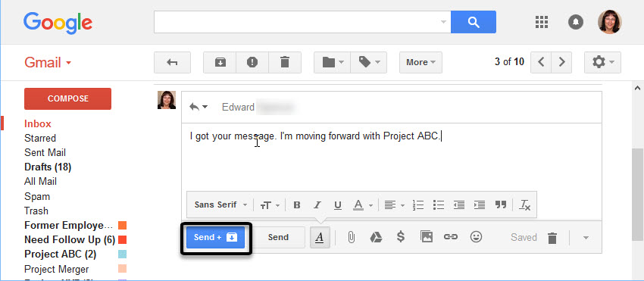Viewport: 644px width, 281px height.
Task: Report the message as spam
Action: pyautogui.click(x=252, y=62)
